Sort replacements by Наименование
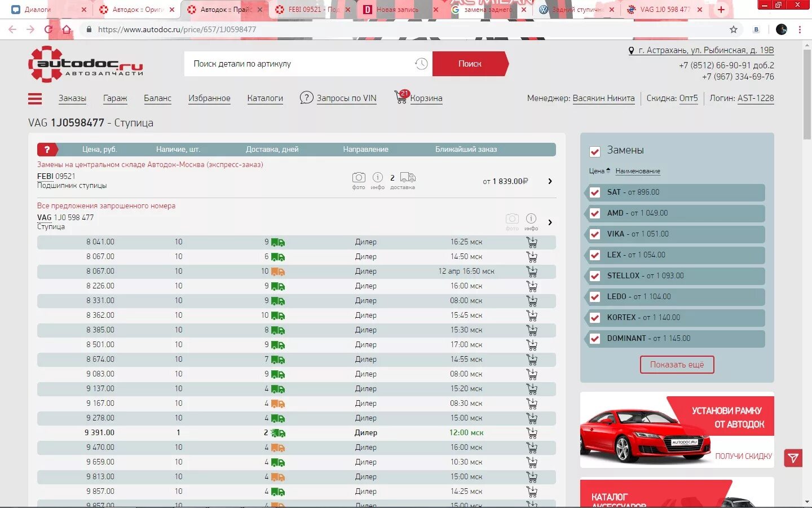 pos(638,171)
